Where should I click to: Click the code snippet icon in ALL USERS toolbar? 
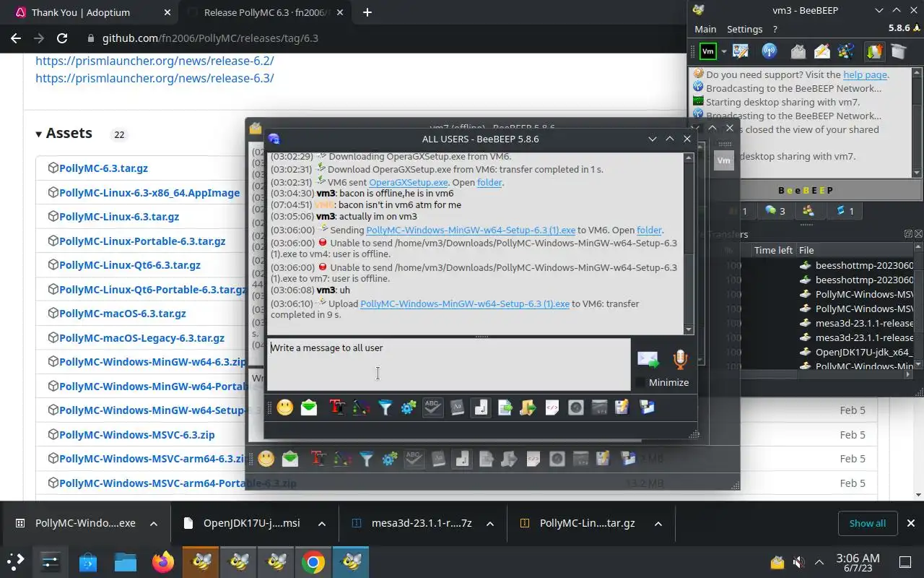(552, 407)
